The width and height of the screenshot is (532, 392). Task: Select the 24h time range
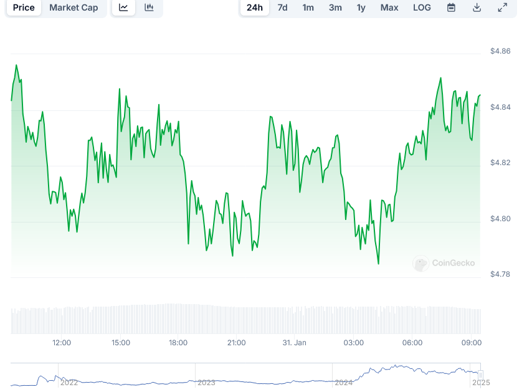point(254,7)
